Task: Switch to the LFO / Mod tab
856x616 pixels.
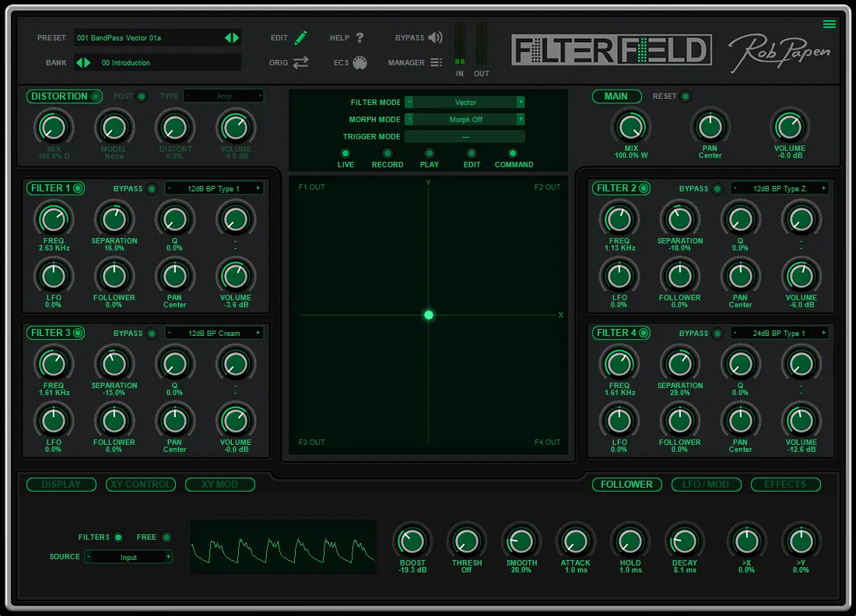Action: point(706,485)
